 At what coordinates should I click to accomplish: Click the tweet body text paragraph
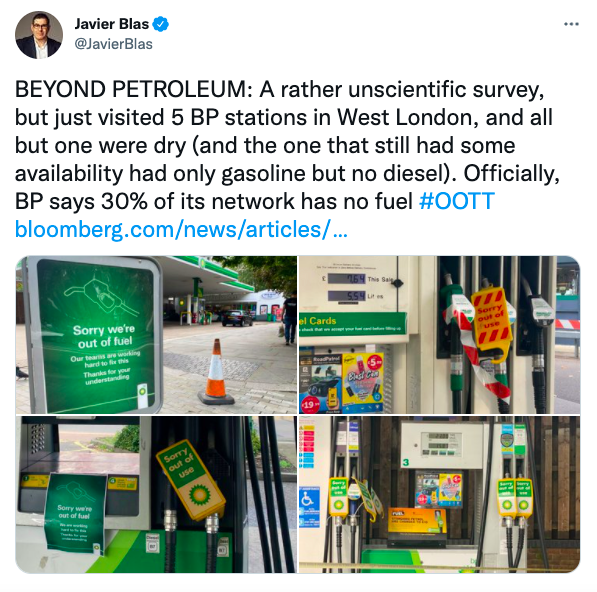click(x=287, y=145)
